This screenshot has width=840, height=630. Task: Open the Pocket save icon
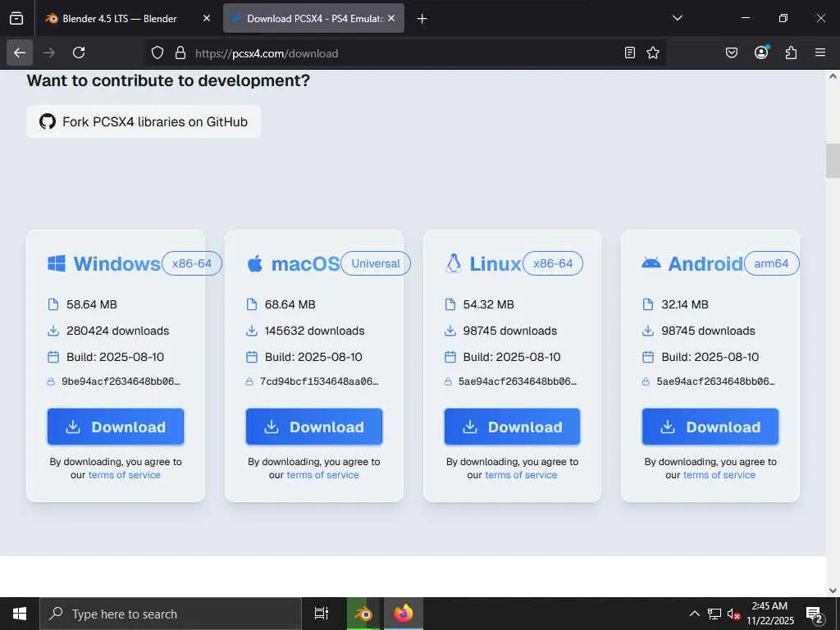[x=731, y=52]
